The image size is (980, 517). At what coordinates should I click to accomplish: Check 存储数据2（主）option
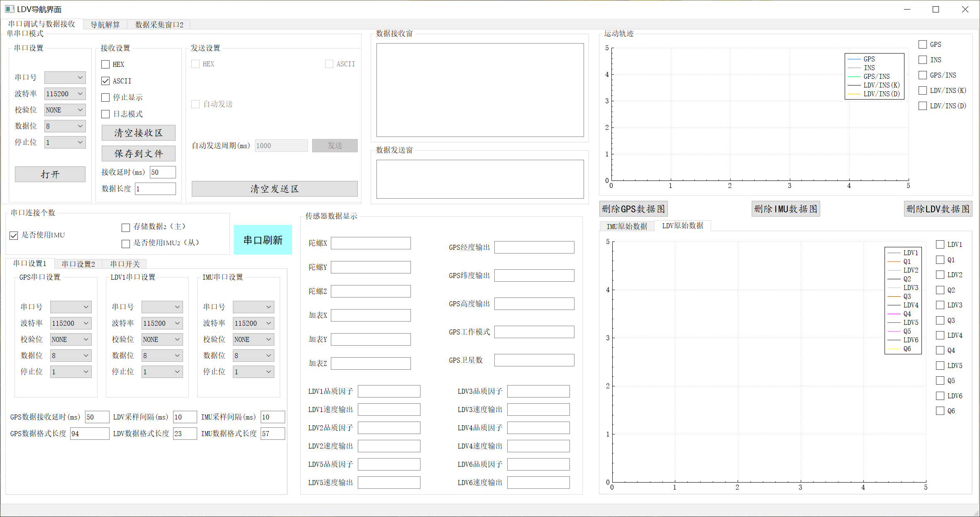tap(126, 227)
